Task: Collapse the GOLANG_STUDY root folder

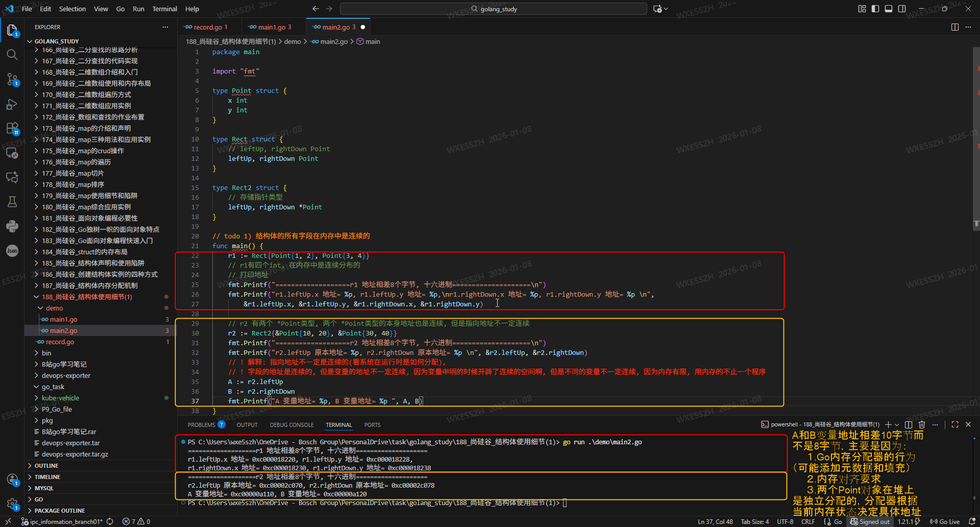Action: coord(100,41)
